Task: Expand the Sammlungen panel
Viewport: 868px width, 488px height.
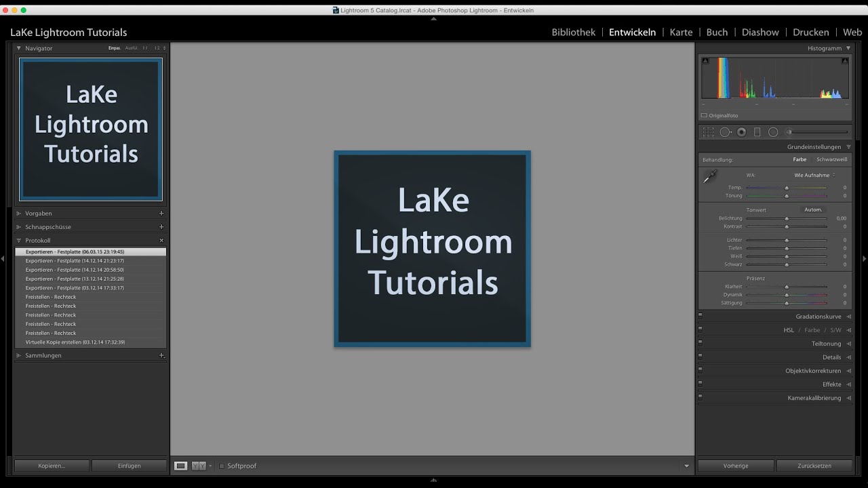Action: click(19, 355)
